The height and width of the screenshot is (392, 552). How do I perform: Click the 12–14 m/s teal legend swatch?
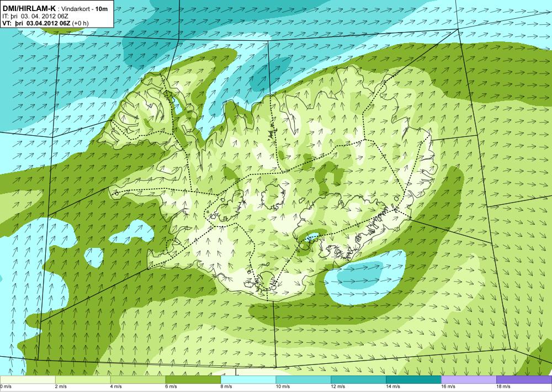click(358, 380)
